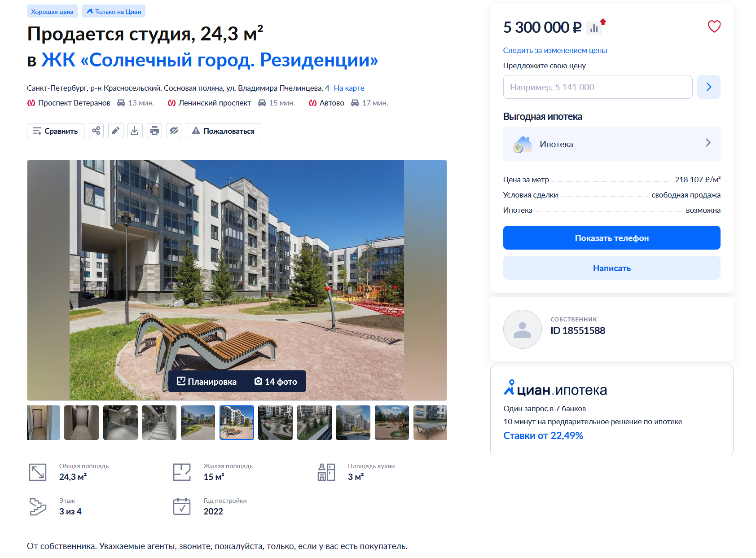Open the Планировка view on the photo
This screenshot has width=756, height=558.
(207, 381)
